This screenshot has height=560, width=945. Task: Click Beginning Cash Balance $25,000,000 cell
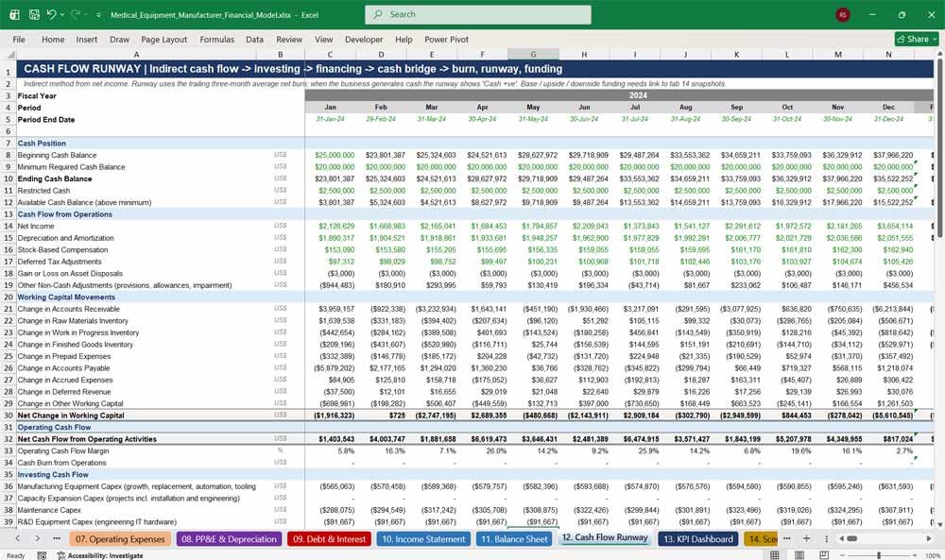[330, 155]
